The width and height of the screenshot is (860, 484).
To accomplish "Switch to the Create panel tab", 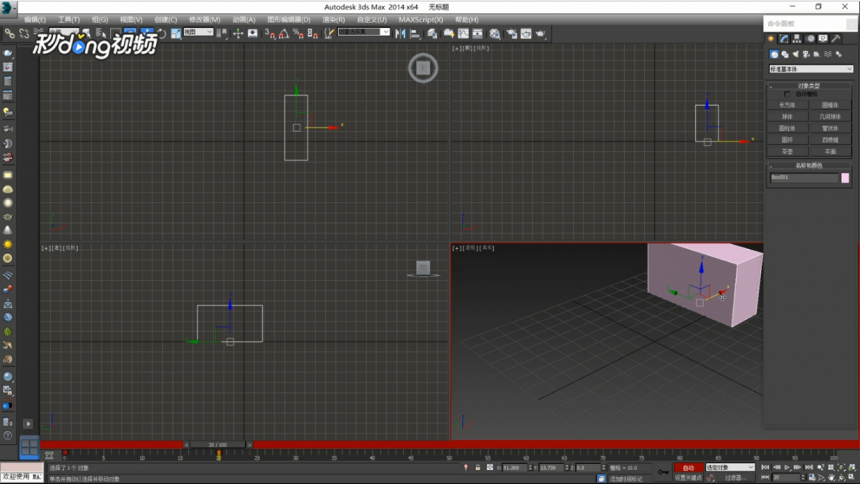I will click(771, 39).
